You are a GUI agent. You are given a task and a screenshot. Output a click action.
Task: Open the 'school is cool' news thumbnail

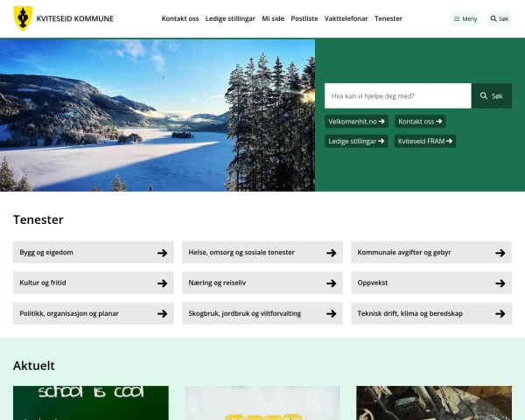pos(91,402)
